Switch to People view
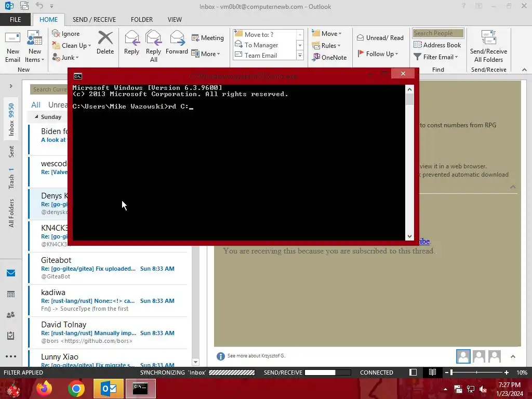The image size is (532, 399). coord(11,315)
